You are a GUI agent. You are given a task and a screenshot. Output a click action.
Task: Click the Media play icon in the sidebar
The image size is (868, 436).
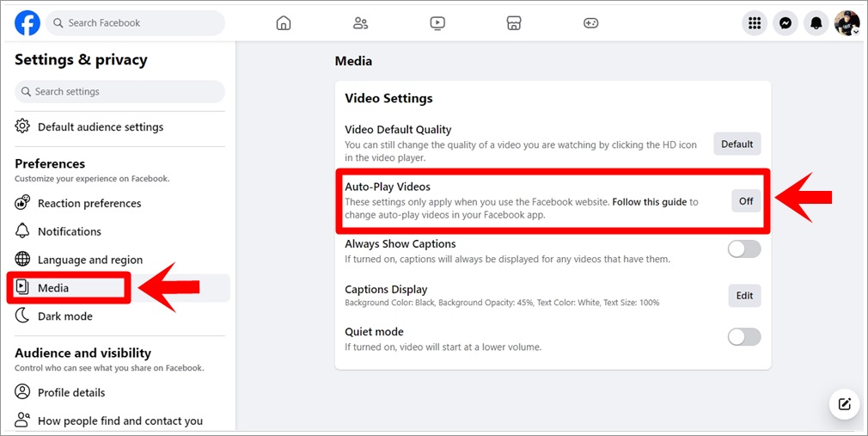pos(22,286)
